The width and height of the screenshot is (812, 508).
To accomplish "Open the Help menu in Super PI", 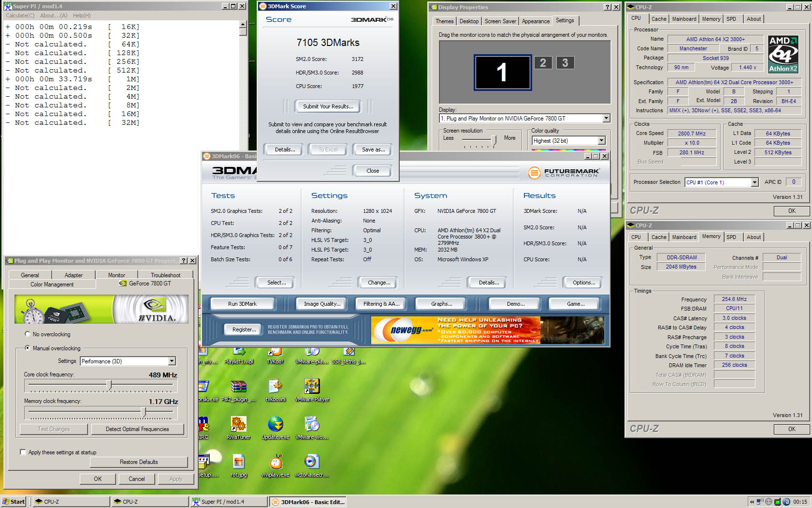I will [82, 15].
